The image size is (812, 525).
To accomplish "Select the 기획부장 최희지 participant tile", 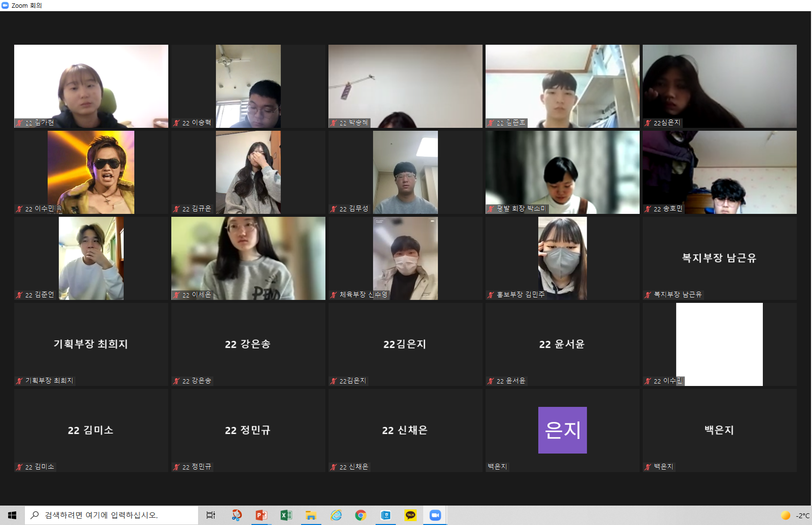I will pyautogui.click(x=91, y=344).
